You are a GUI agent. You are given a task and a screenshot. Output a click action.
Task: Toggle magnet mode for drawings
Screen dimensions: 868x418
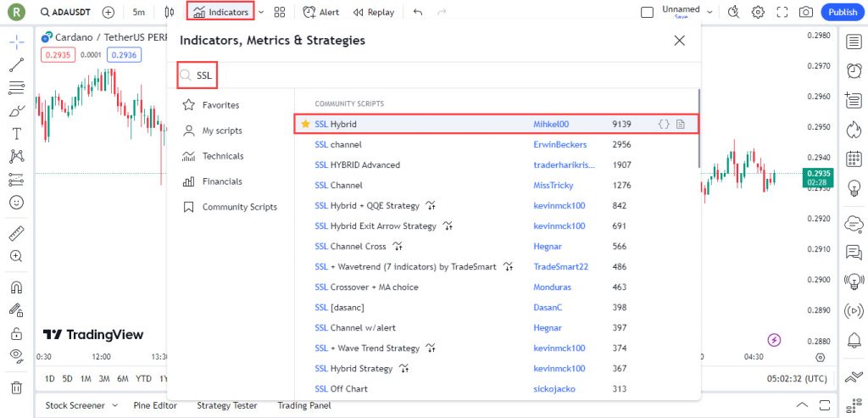17,287
